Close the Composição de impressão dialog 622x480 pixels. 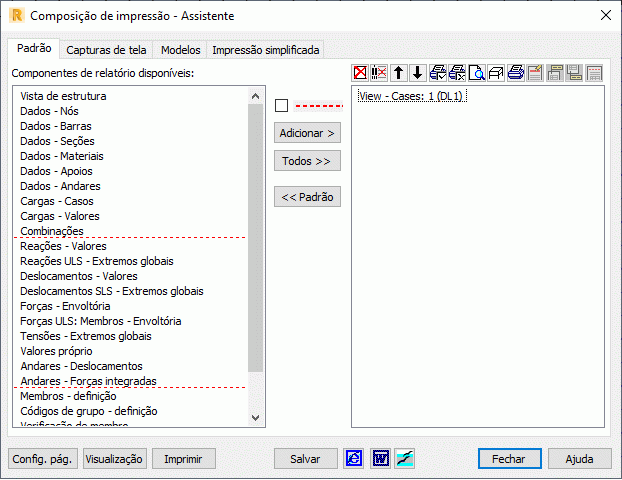point(605,15)
